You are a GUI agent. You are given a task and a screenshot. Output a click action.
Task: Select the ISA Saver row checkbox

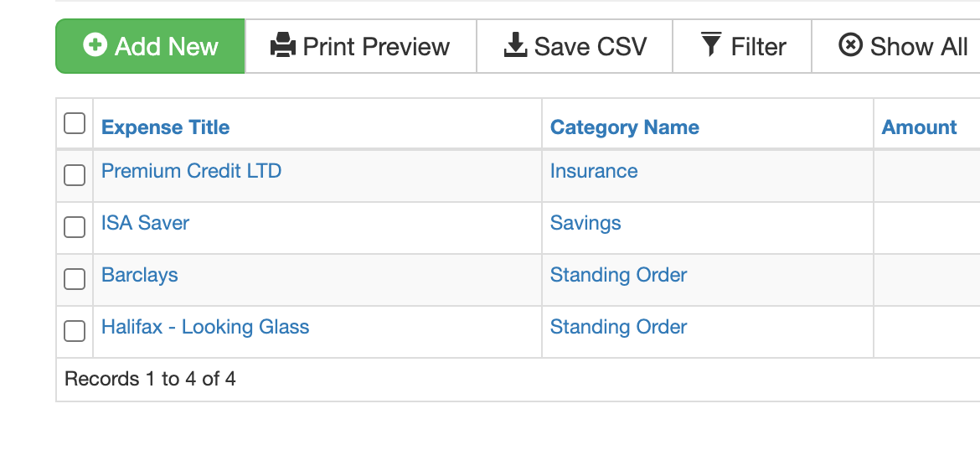75,227
